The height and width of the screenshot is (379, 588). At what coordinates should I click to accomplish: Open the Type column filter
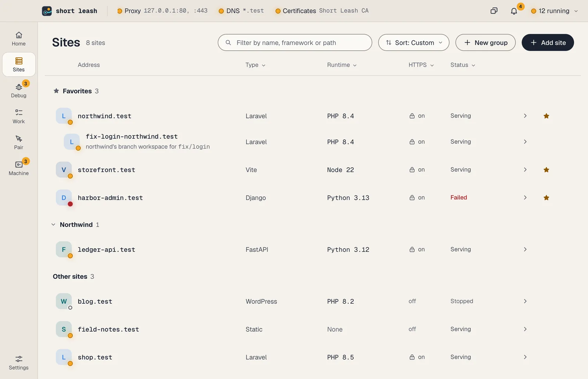point(255,65)
